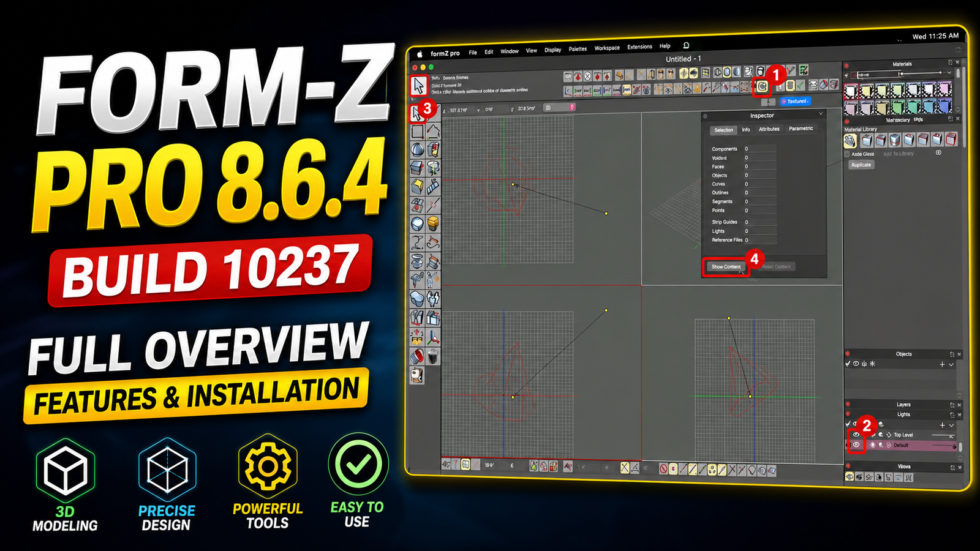Open the Help menu
980x551 pixels.
tap(665, 47)
